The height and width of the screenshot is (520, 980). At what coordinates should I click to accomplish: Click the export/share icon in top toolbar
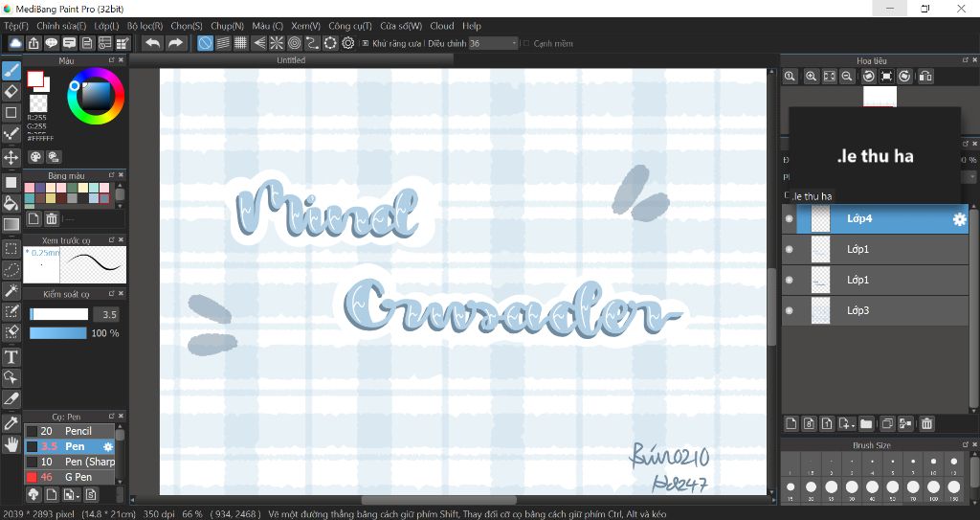33,42
